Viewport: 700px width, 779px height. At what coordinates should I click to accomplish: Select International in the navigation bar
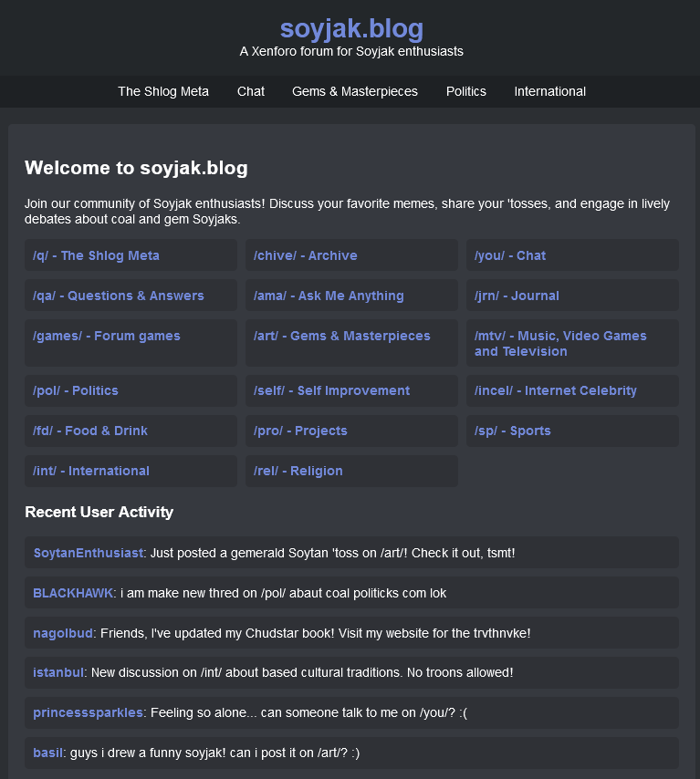(549, 91)
